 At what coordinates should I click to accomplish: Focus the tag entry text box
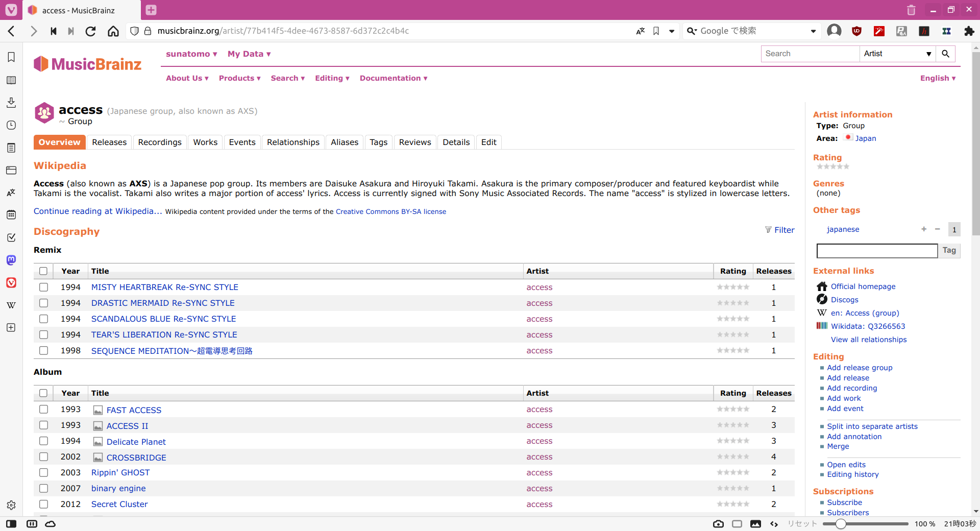coord(877,251)
